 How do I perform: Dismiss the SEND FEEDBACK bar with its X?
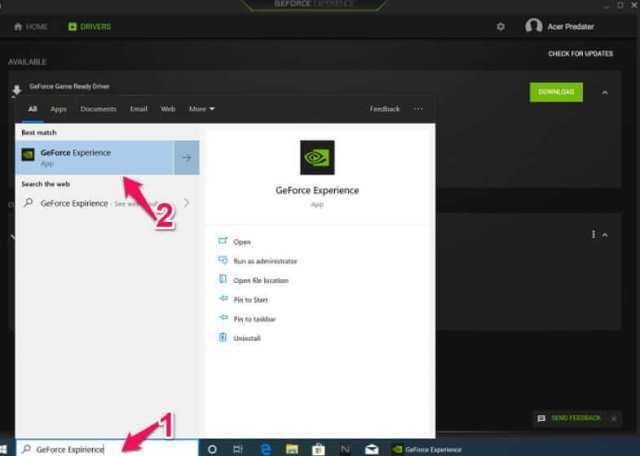click(613, 418)
